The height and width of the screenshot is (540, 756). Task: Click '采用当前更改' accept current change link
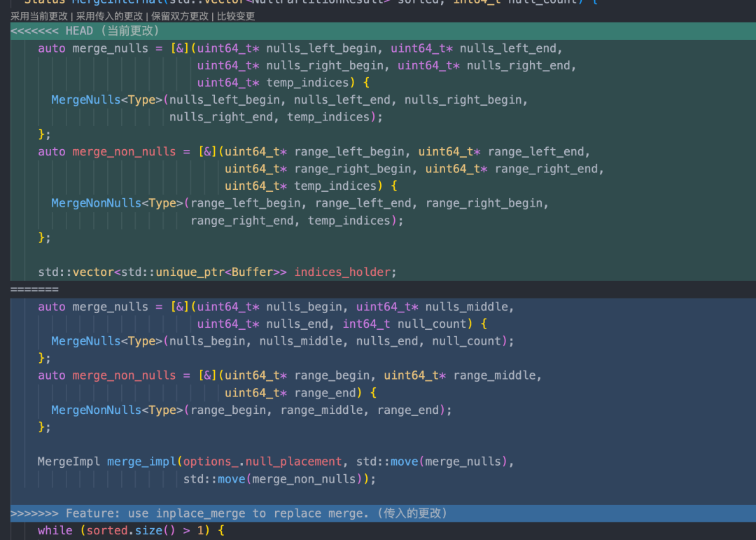39,16
